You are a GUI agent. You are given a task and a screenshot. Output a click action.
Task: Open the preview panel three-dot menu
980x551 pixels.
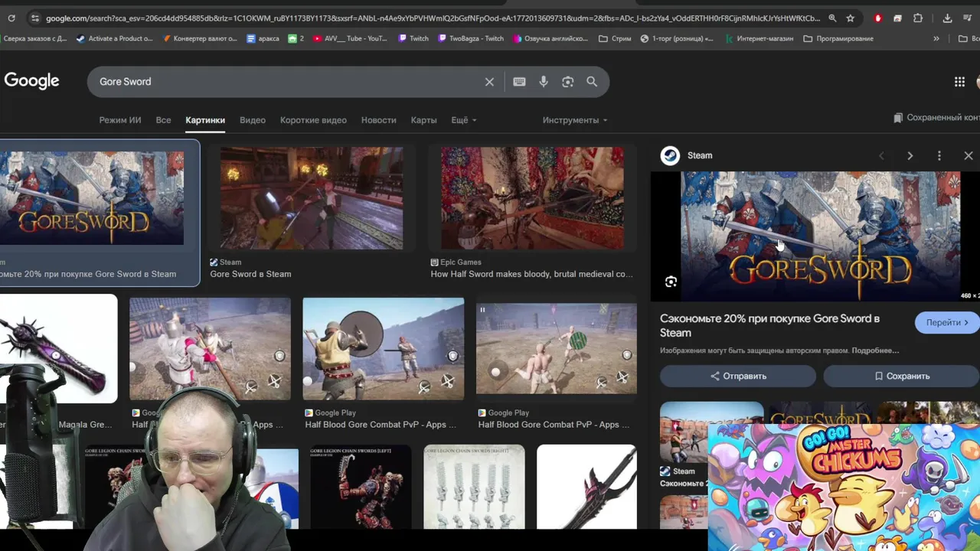tap(939, 155)
